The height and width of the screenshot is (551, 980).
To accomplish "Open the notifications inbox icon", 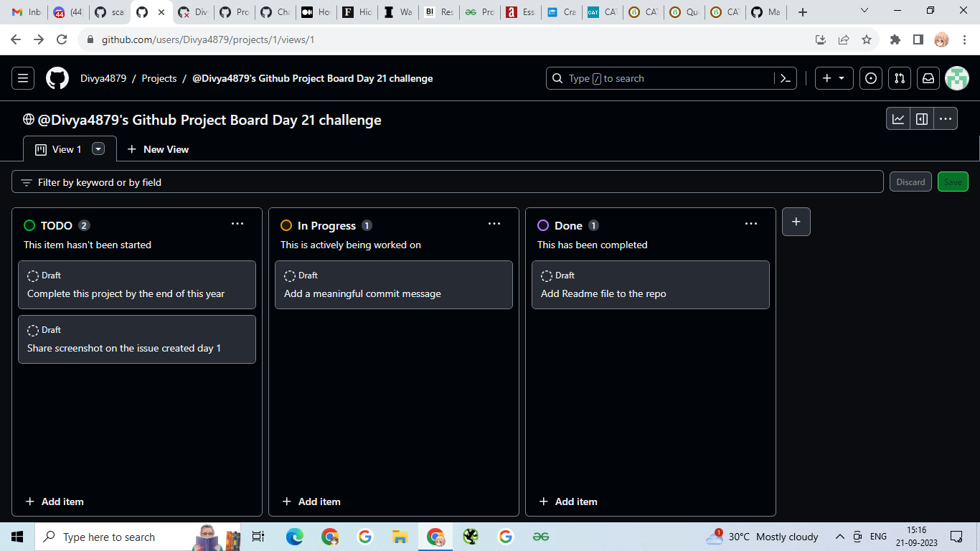I will point(928,78).
